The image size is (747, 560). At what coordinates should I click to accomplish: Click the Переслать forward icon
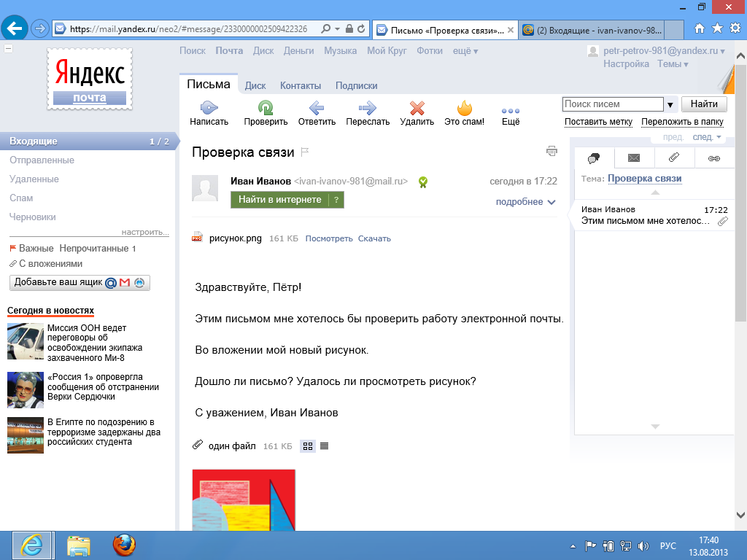click(368, 108)
